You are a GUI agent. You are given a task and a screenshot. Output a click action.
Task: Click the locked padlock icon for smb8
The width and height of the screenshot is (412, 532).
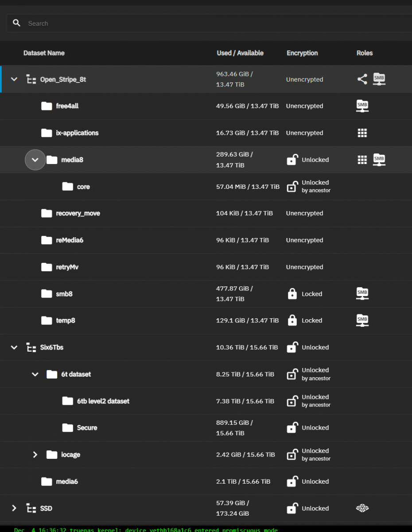point(292,293)
